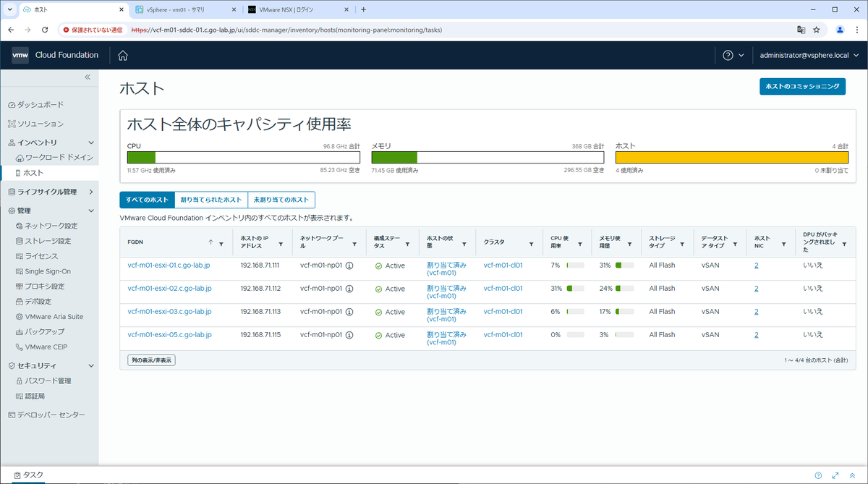Open 認証局 in sidebar
Screen dimensions: 868x484
pos(30,396)
